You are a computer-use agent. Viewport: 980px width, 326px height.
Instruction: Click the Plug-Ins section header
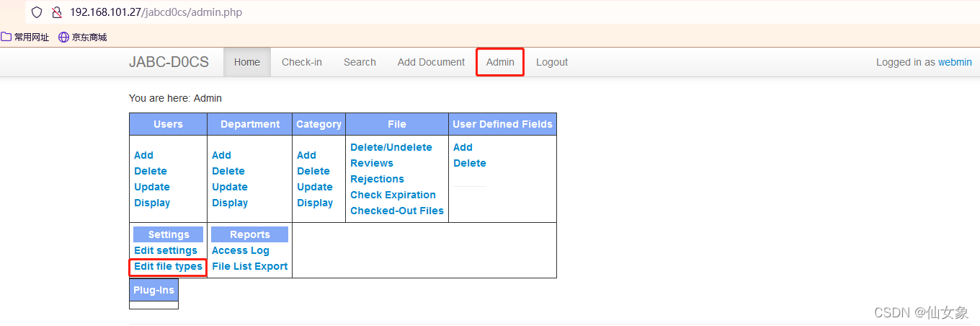(153, 290)
